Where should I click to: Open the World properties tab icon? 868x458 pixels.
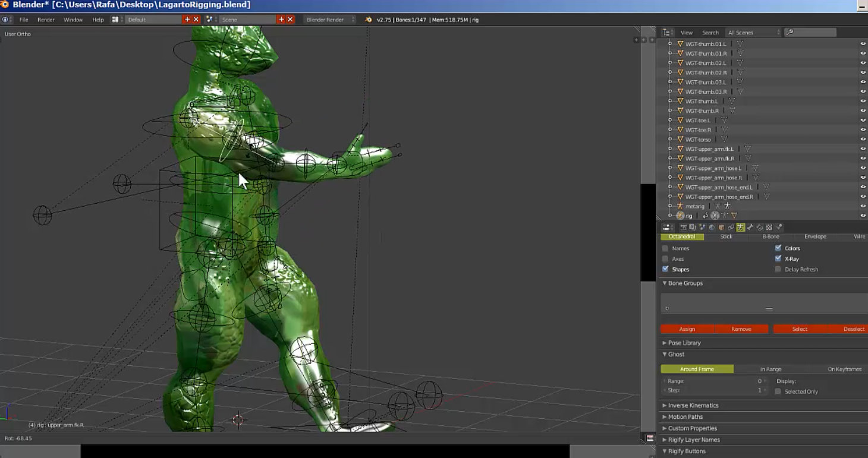(x=712, y=228)
